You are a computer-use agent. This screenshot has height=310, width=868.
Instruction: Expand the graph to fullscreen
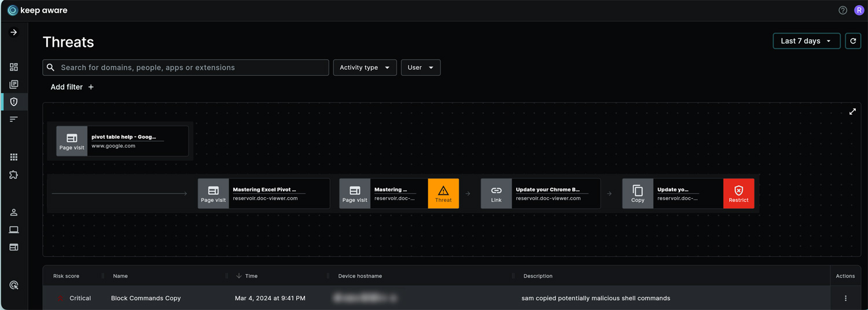[852, 112]
